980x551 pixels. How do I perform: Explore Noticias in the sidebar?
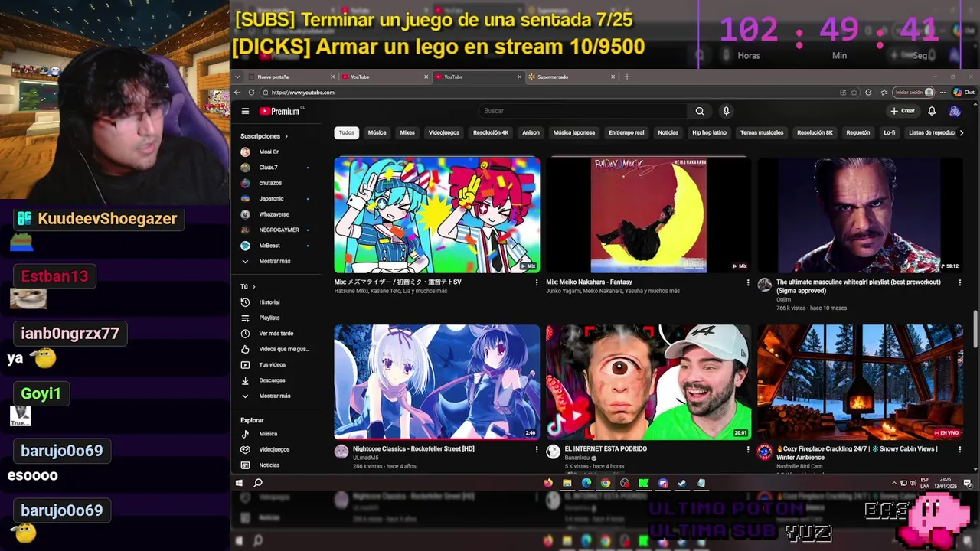coord(269,465)
